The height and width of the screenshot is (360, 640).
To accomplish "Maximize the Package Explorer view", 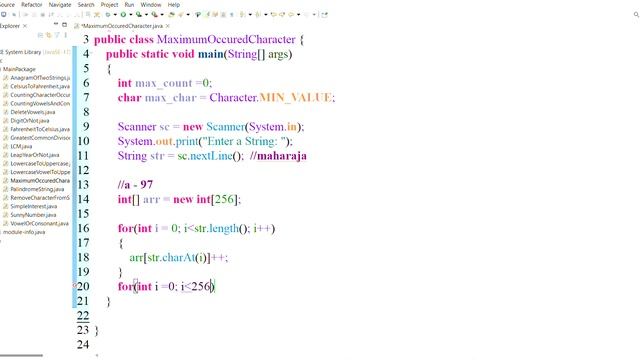I will tap(64, 24).
